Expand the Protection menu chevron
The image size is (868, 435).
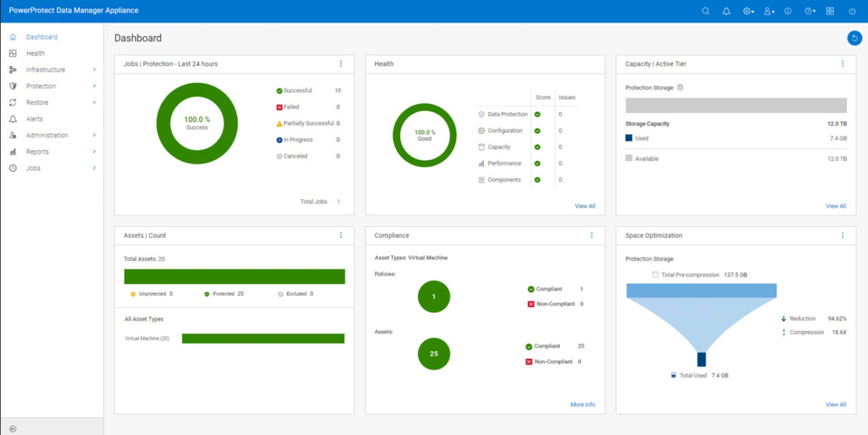[x=94, y=86]
